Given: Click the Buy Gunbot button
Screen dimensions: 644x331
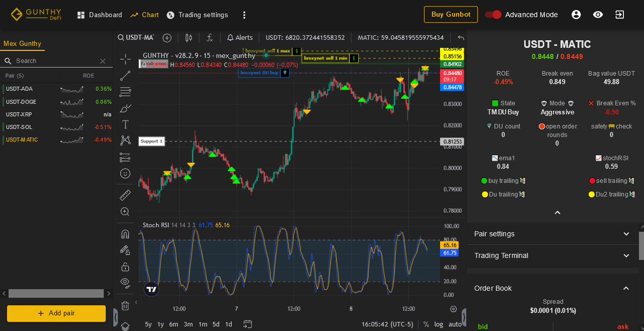Looking at the screenshot, I should click(x=451, y=15).
